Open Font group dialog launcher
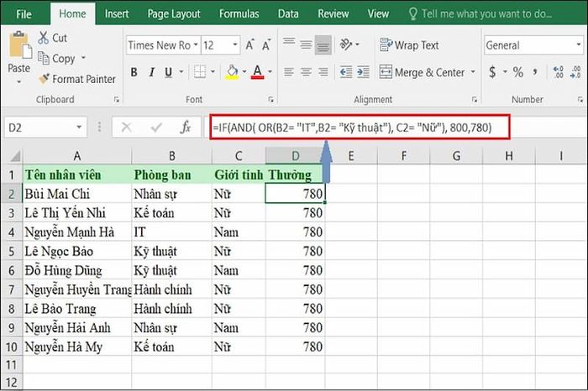The height and width of the screenshot is (391, 588). click(270, 99)
